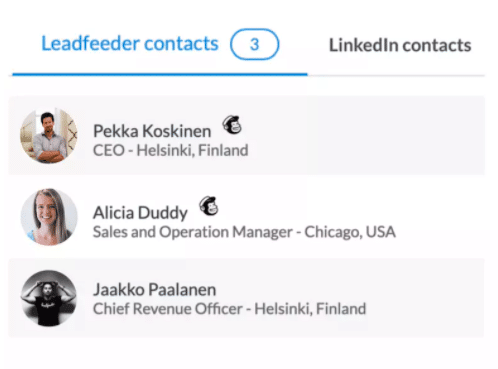Image resolution: width=498 pixels, height=369 pixels.
Task: Click the Mailchimp icon beside Alicia Duddy
Action: tap(209, 206)
